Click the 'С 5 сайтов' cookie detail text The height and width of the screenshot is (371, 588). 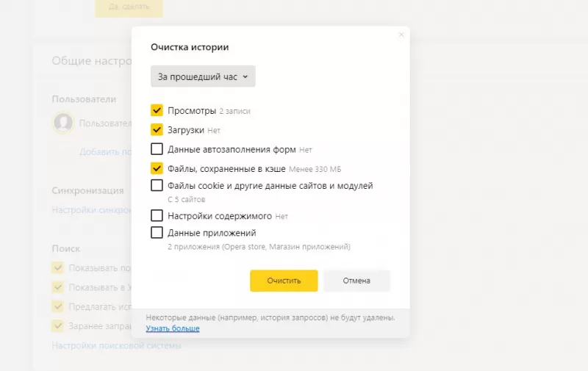[x=187, y=200]
